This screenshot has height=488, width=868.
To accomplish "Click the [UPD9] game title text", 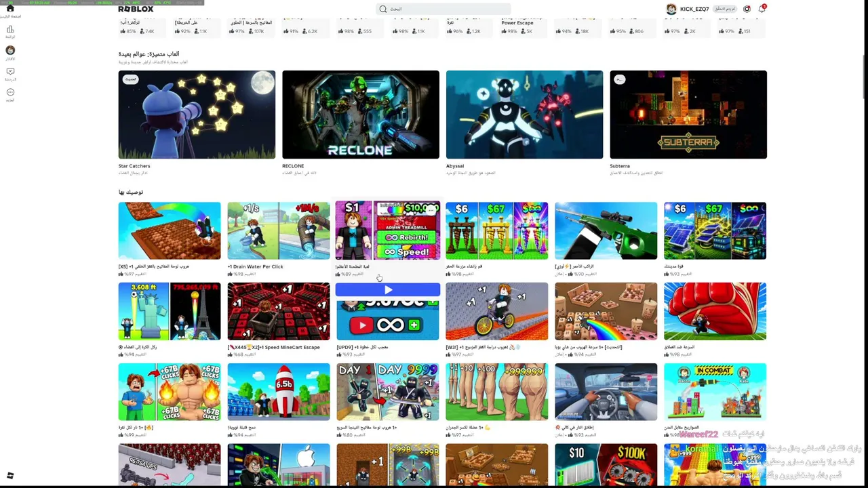I will (362, 347).
